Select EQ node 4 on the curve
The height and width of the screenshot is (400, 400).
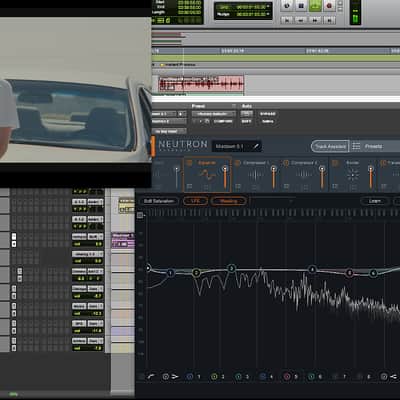point(312,269)
